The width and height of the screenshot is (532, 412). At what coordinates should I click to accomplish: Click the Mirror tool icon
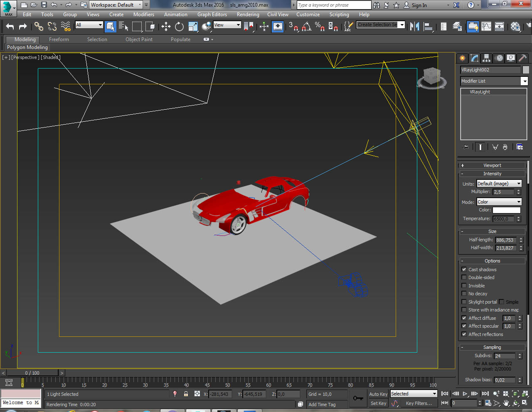(414, 27)
